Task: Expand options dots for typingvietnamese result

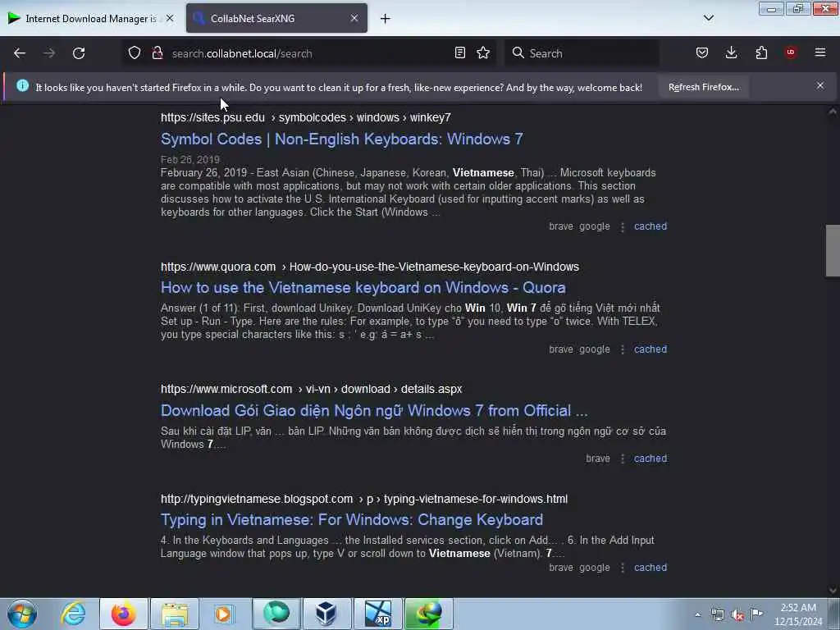Action: [x=623, y=568]
